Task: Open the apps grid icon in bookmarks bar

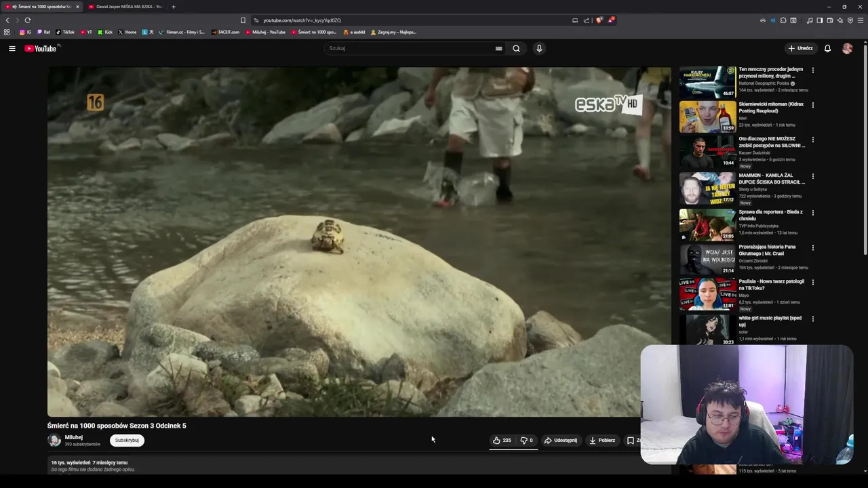Action: pyautogui.click(x=7, y=32)
